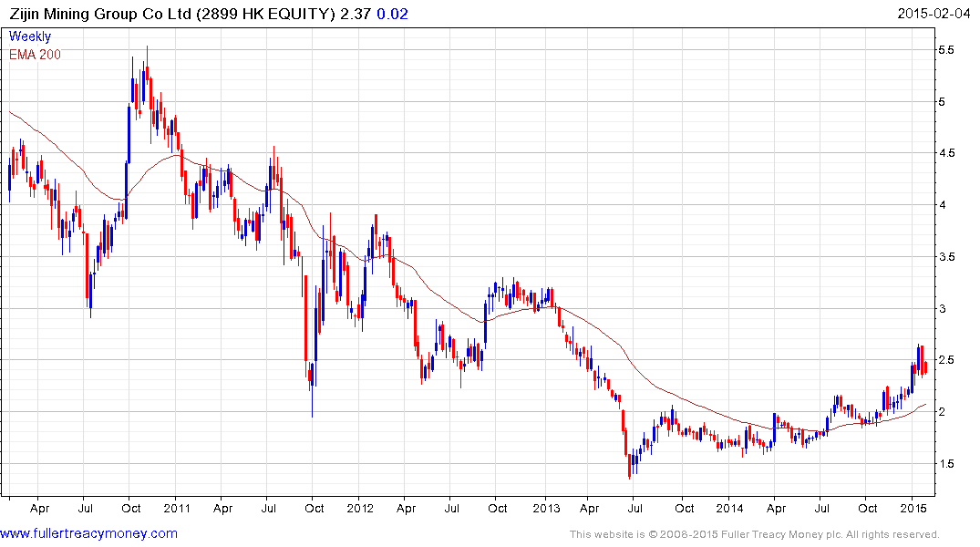This screenshot has width=980, height=547.
Task: Click the 2014 time axis label
Action: tap(729, 508)
